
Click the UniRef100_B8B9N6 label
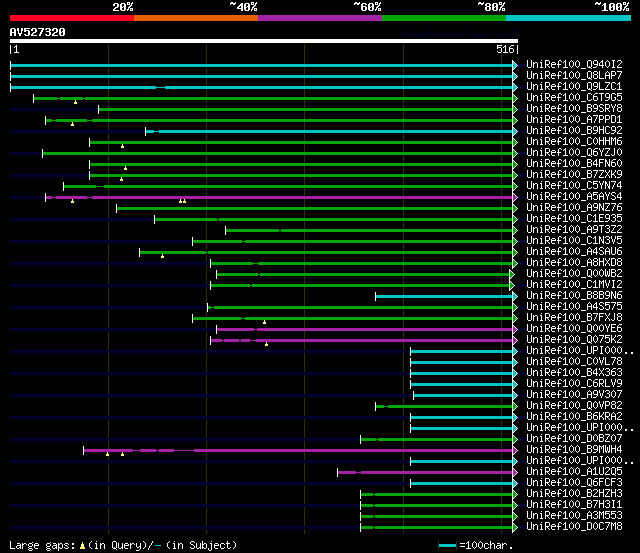pos(574,296)
